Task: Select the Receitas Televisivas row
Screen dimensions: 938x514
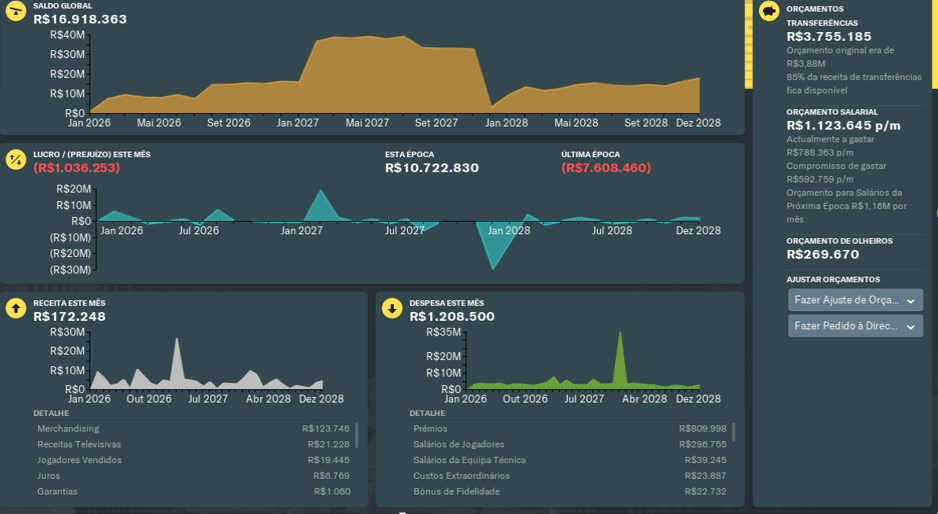Action: coord(193,444)
